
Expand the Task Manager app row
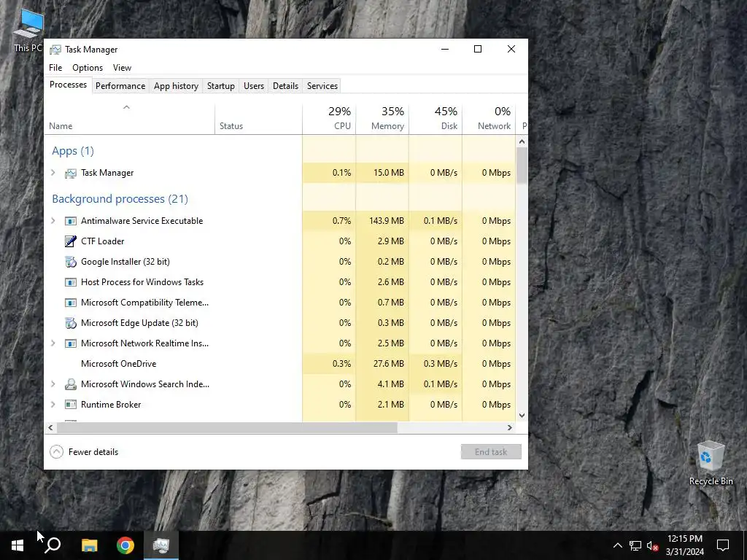pos(53,173)
